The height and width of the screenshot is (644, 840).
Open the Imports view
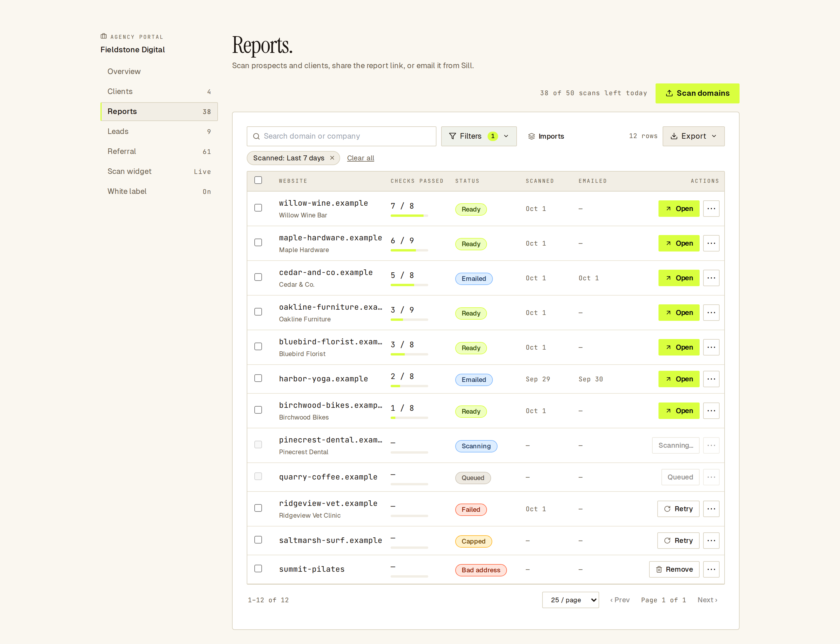coord(546,136)
